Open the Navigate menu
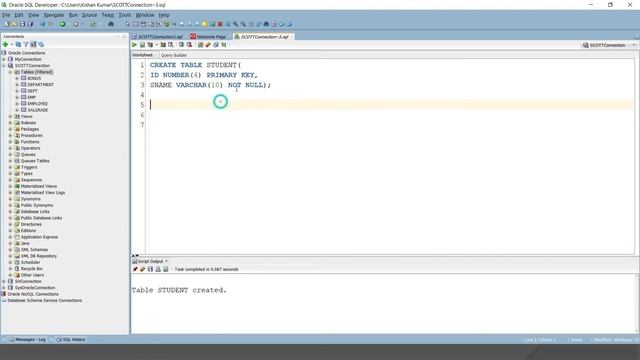 (x=54, y=15)
